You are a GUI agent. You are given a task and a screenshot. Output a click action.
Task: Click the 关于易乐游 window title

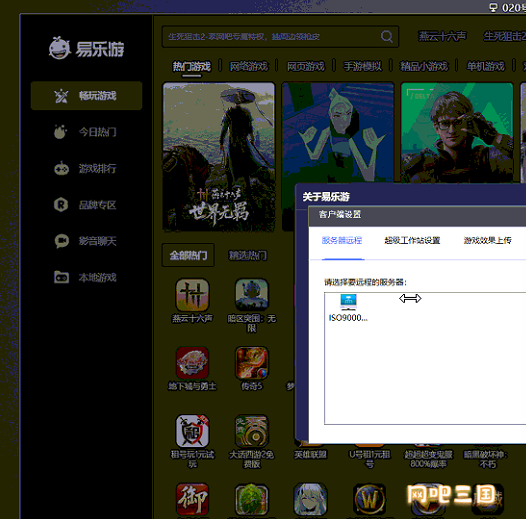326,197
